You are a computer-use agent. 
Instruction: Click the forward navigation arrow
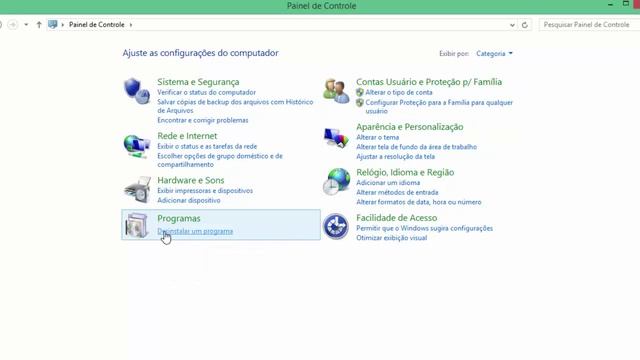pos(13,25)
